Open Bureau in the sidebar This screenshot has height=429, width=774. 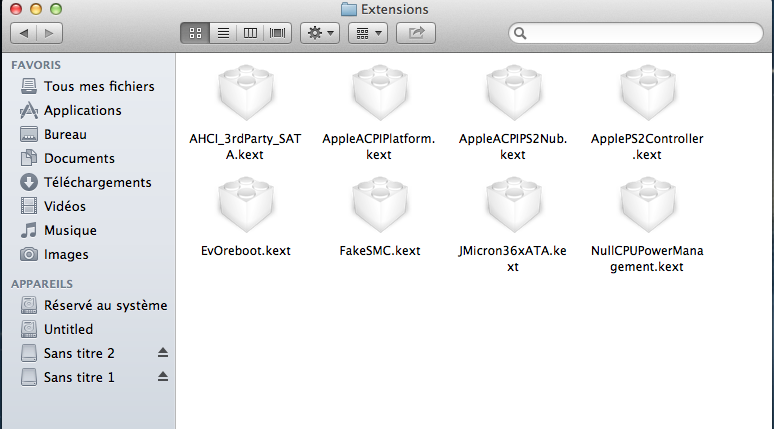coord(88,134)
